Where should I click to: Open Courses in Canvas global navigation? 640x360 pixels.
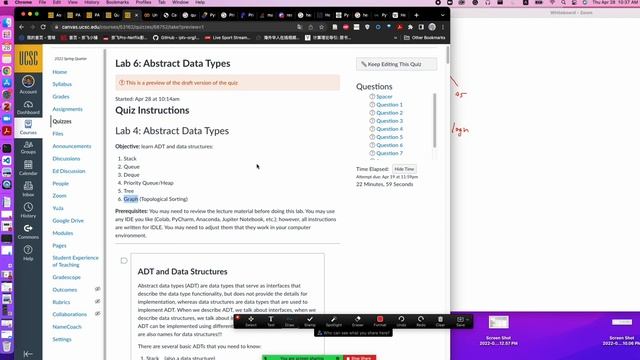(x=28, y=127)
